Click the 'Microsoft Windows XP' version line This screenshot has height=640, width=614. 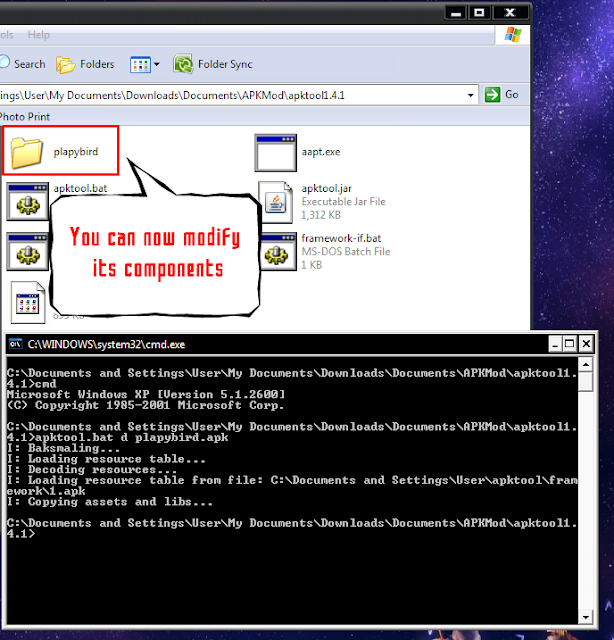146,394
